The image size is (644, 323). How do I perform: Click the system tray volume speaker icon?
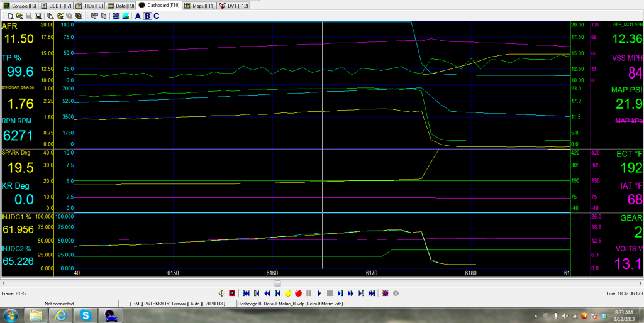click(x=565, y=316)
